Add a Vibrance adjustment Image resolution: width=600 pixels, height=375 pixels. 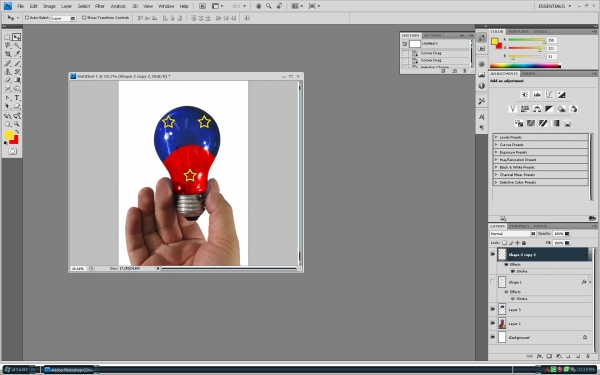(x=513, y=109)
